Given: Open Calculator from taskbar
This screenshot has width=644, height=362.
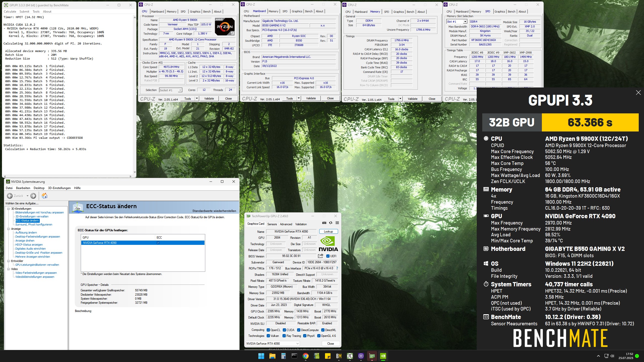Looking at the screenshot, I should (x=284, y=356).
